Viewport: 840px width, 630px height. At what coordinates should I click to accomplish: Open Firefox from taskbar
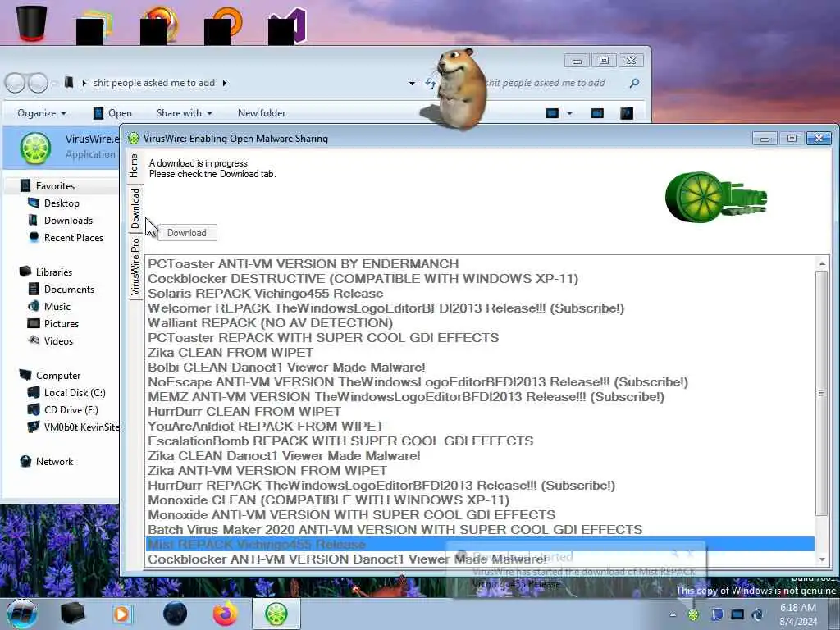point(226,614)
